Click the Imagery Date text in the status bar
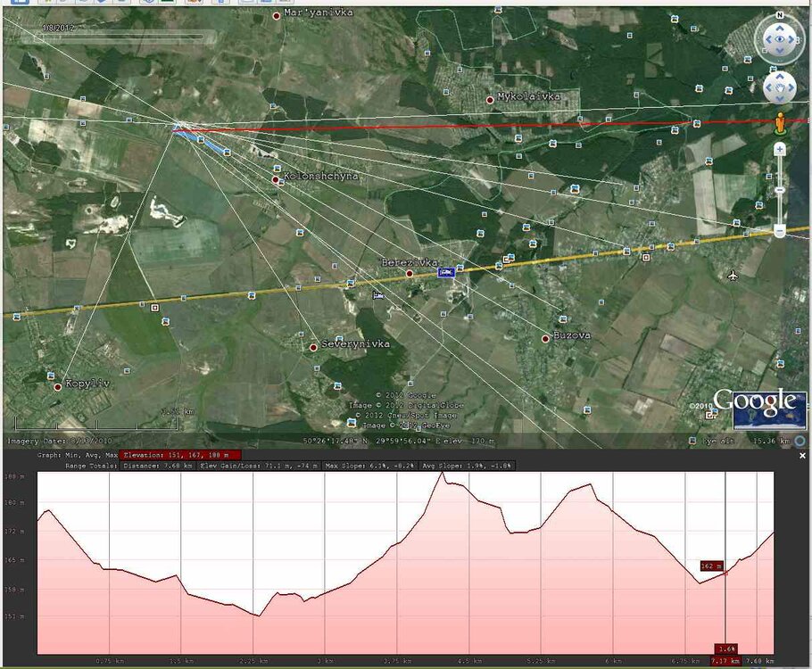This screenshot has height=669, width=812. 60,442
